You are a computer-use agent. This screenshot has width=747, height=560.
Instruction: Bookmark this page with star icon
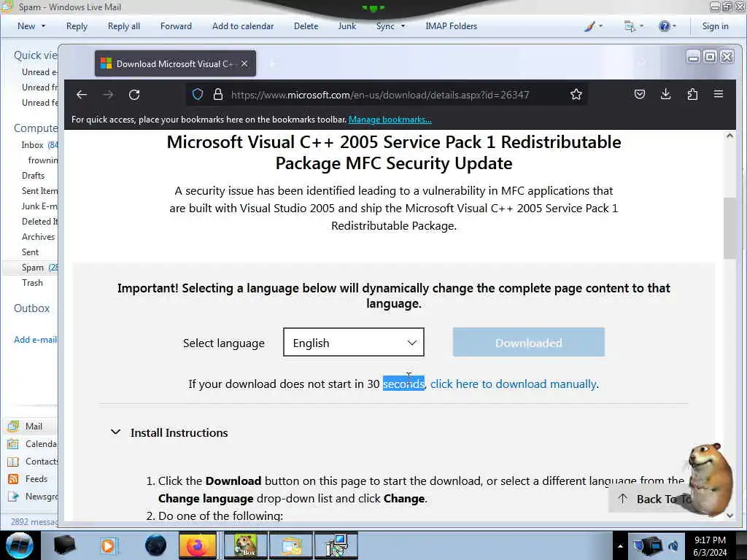(x=576, y=94)
